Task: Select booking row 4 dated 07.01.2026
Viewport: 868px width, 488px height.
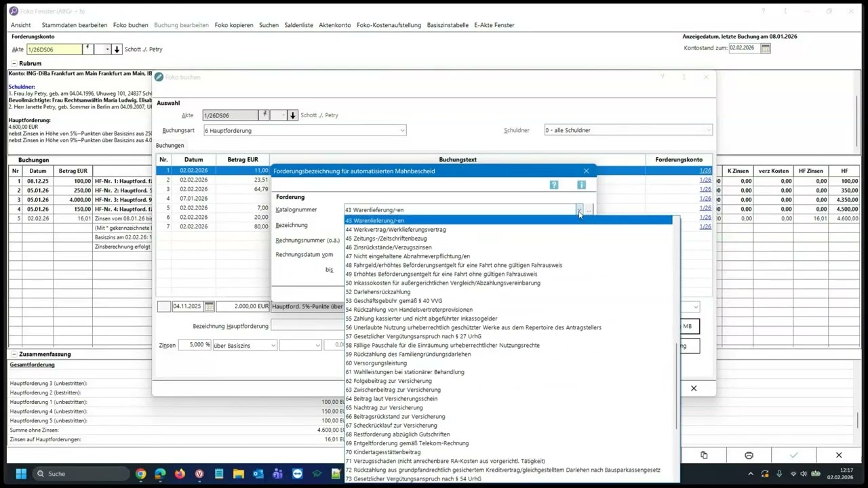Action: (x=213, y=199)
